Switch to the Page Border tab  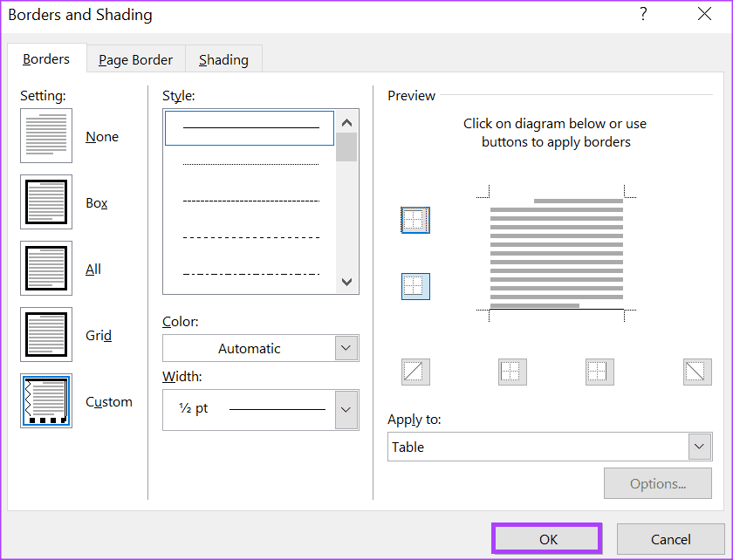tap(135, 60)
